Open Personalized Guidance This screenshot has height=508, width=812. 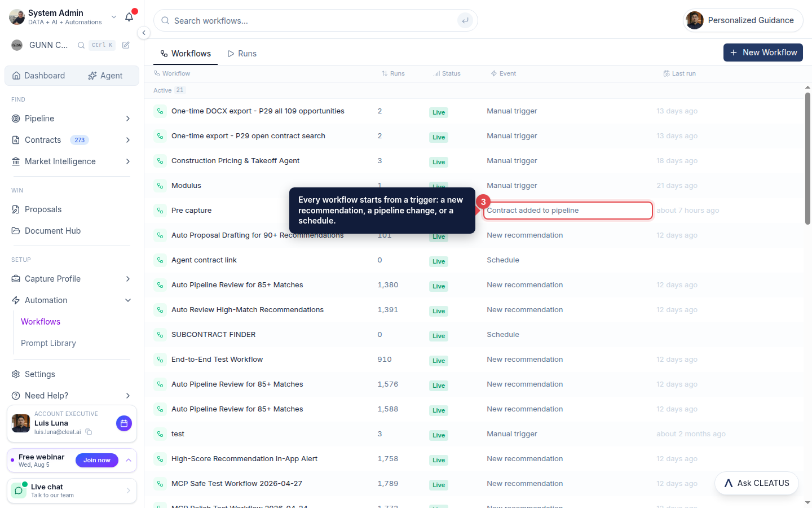click(743, 20)
